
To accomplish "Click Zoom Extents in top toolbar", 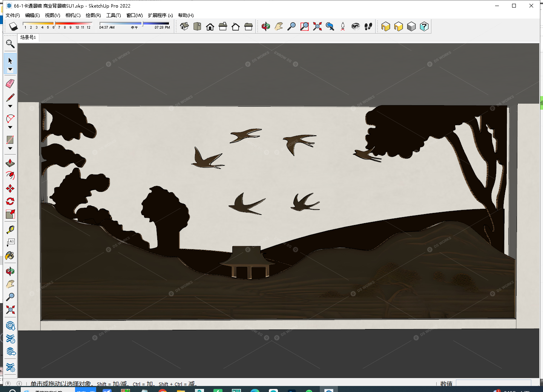I will pyautogui.click(x=317, y=26).
